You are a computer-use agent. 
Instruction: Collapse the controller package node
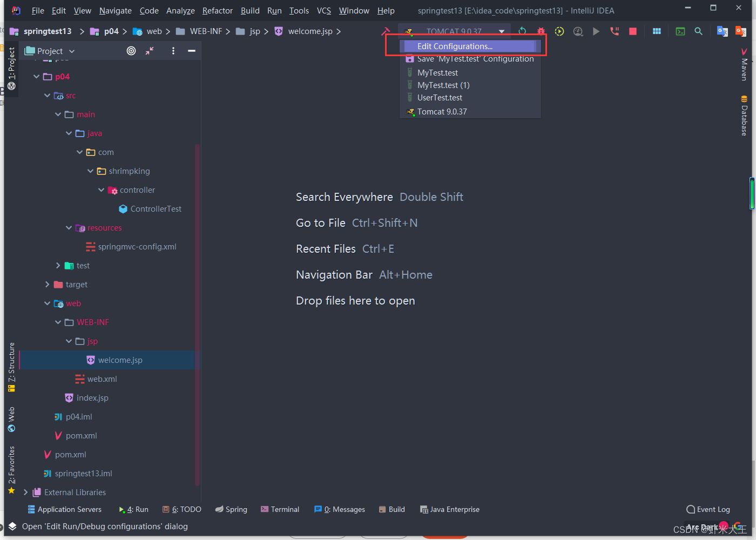click(102, 190)
